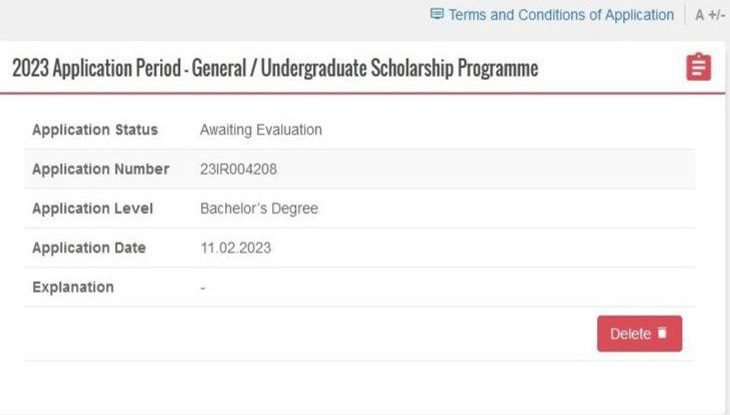Click the red clipboard icon in the header
Image resolution: width=730 pixels, height=415 pixels.
coord(699,68)
